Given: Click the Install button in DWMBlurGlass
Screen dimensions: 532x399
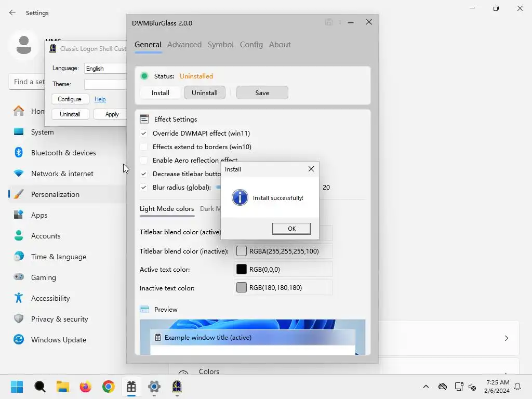Looking at the screenshot, I should [160, 92].
